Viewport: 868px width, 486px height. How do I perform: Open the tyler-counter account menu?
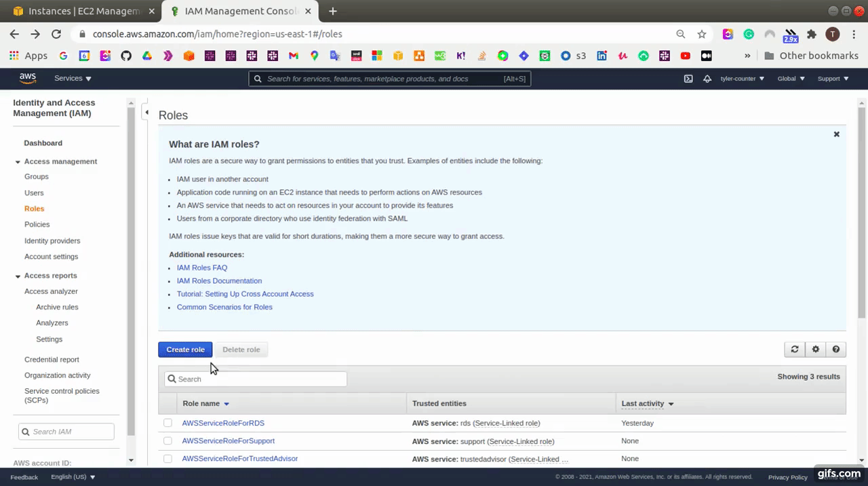pos(743,79)
